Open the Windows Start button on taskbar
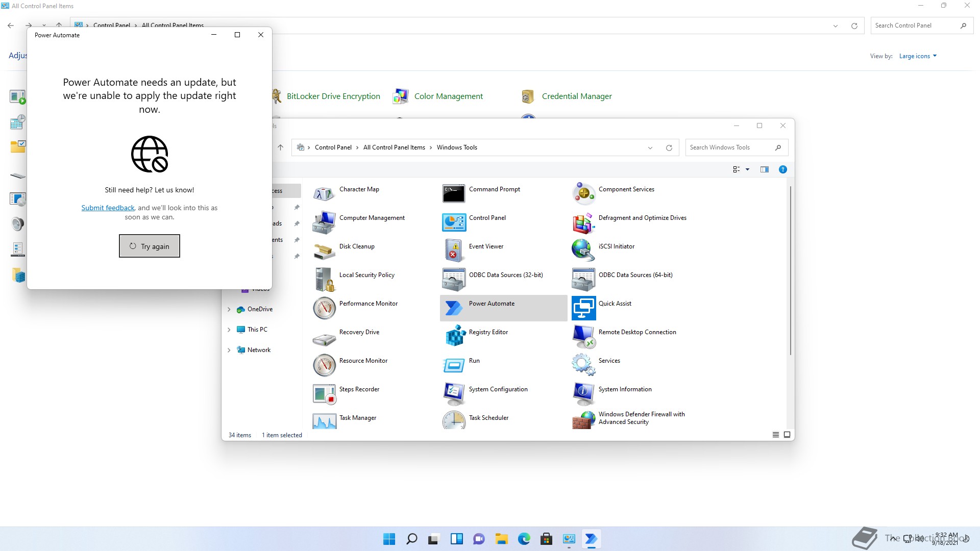 tap(389, 539)
